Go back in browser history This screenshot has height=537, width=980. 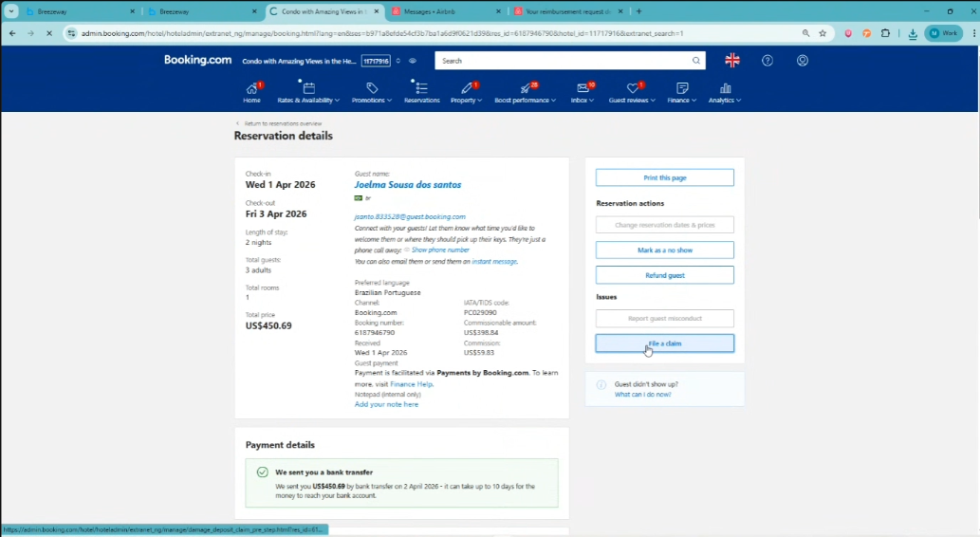point(12,33)
